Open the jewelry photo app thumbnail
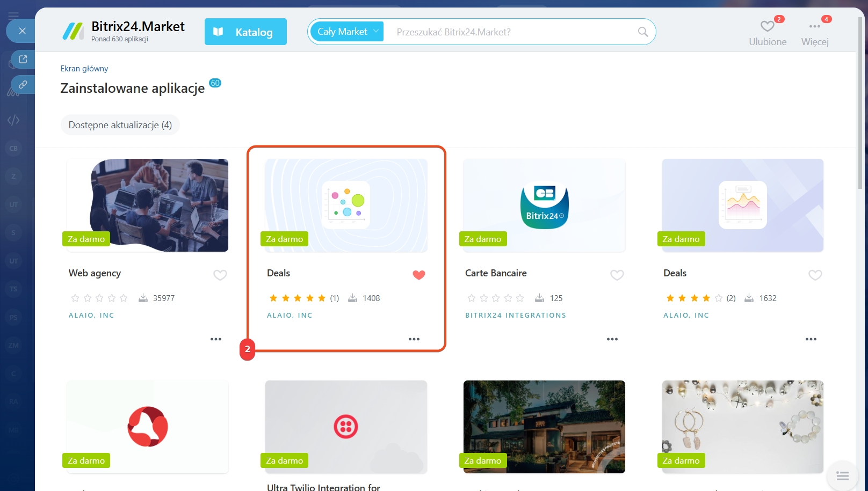The width and height of the screenshot is (868, 491). click(x=743, y=427)
